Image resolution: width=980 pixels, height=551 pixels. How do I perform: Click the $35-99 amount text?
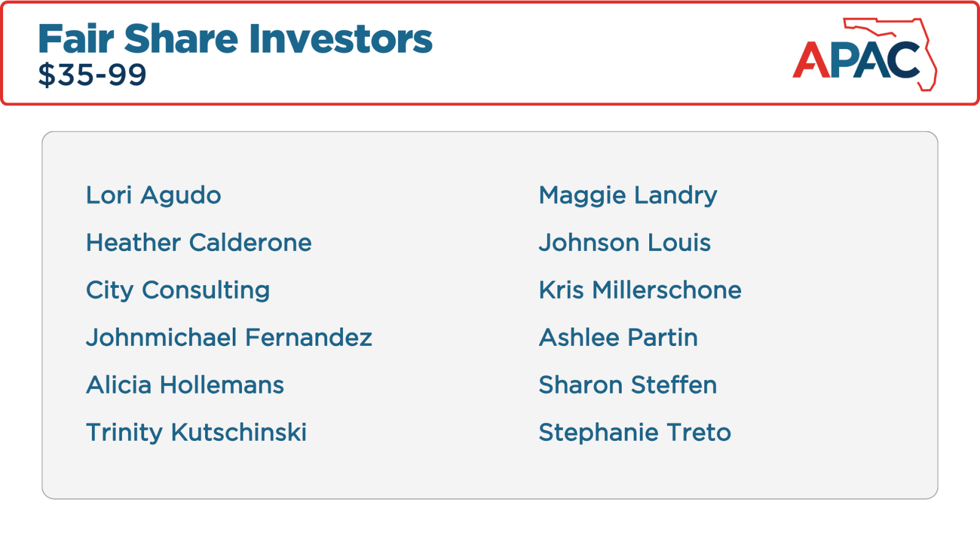click(x=92, y=75)
